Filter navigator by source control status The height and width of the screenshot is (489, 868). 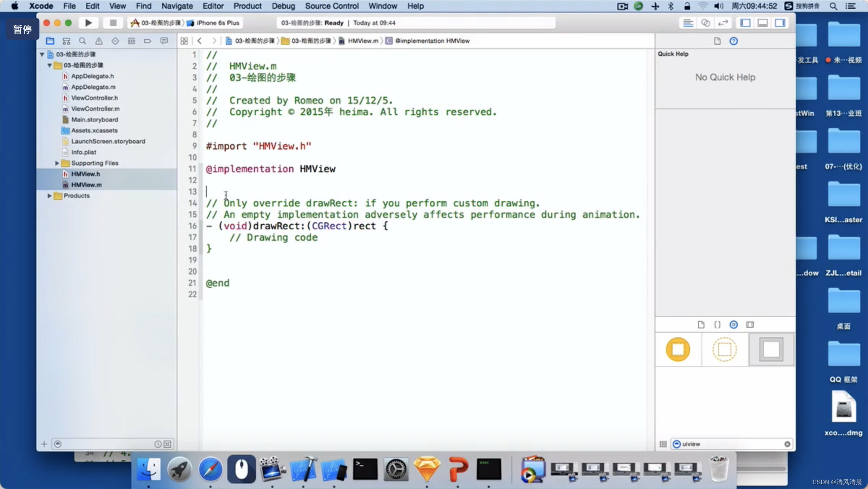pos(167,444)
